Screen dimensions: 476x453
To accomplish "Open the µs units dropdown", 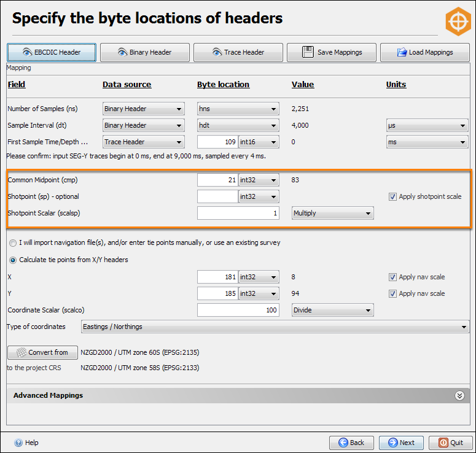I will (x=427, y=125).
